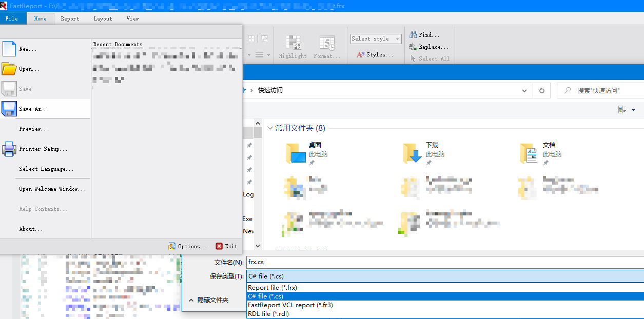Click the New document icon
The height and width of the screenshot is (319, 644).
click(x=9, y=49)
